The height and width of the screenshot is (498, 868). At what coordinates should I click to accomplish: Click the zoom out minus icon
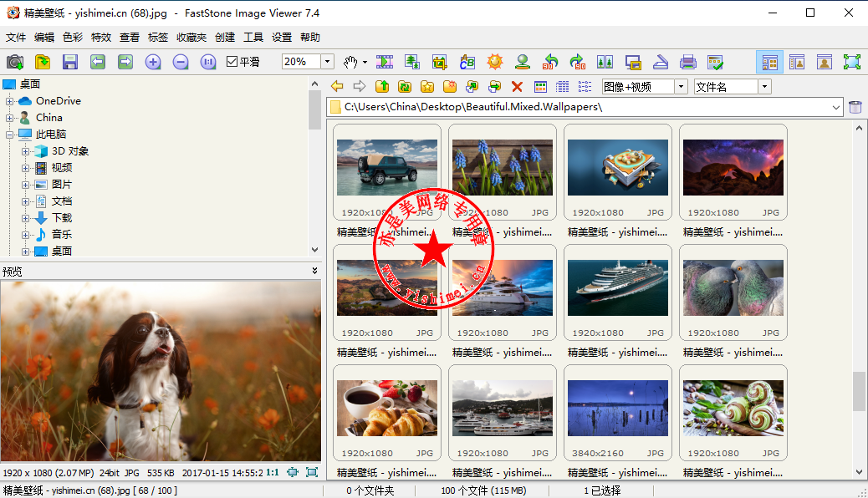click(x=181, y=62)
